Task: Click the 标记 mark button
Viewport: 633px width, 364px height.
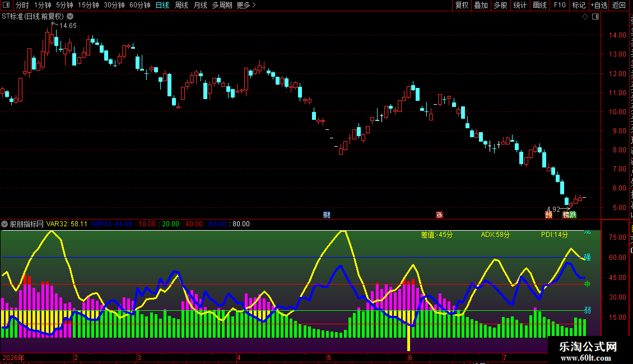Action: 579,5
